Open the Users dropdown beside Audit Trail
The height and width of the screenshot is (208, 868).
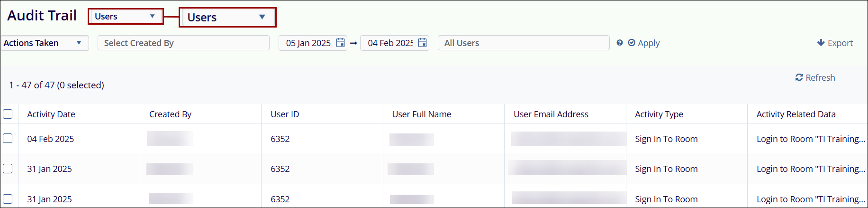tap(126, 17)
